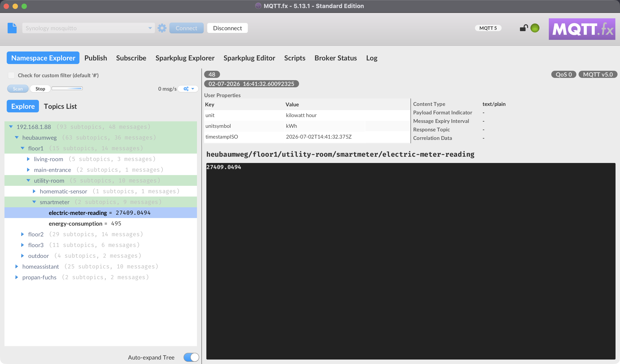Expand the homeassistant node
Screen dimensions: 620x364
17,267
